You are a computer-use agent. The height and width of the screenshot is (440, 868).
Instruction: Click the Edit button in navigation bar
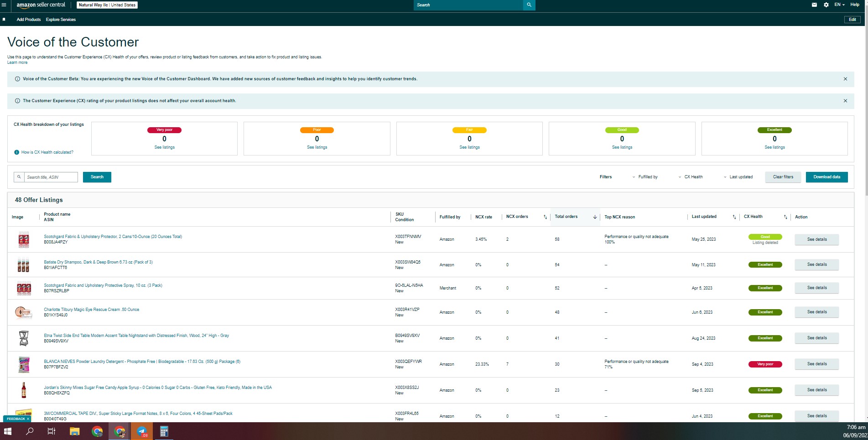coord(852,20)
